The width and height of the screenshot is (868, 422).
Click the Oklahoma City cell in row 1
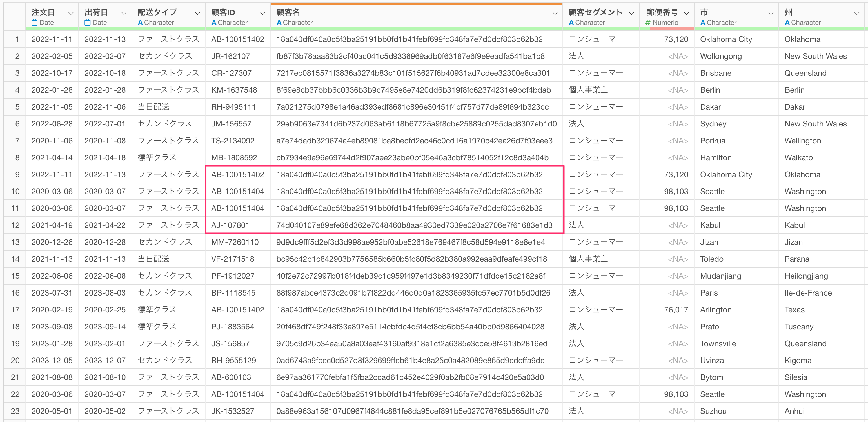click(726, 39)
